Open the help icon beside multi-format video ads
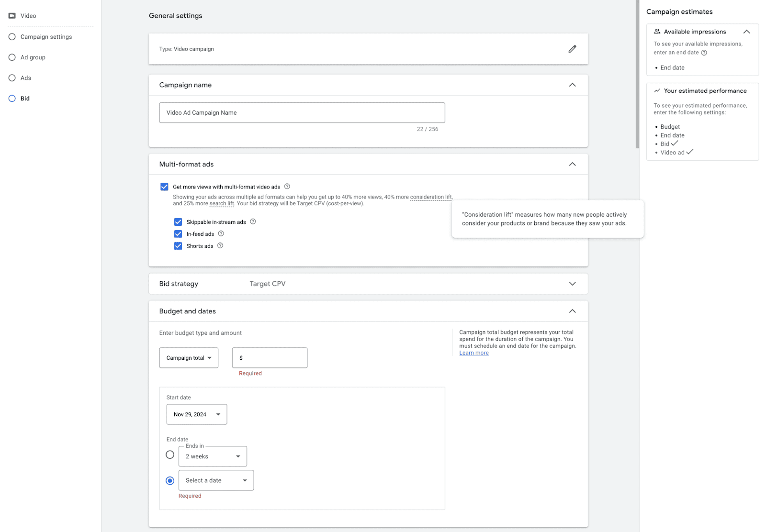The image size is (766, 532). click(x=287, y=187)
